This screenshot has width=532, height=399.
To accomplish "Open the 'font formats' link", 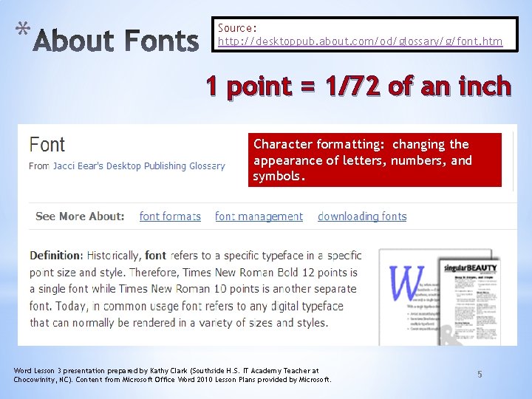I will click(170, 216).
